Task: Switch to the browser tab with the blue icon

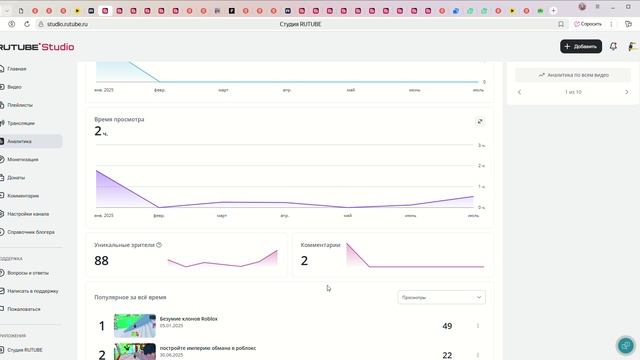Action: [x=456, y=11]
